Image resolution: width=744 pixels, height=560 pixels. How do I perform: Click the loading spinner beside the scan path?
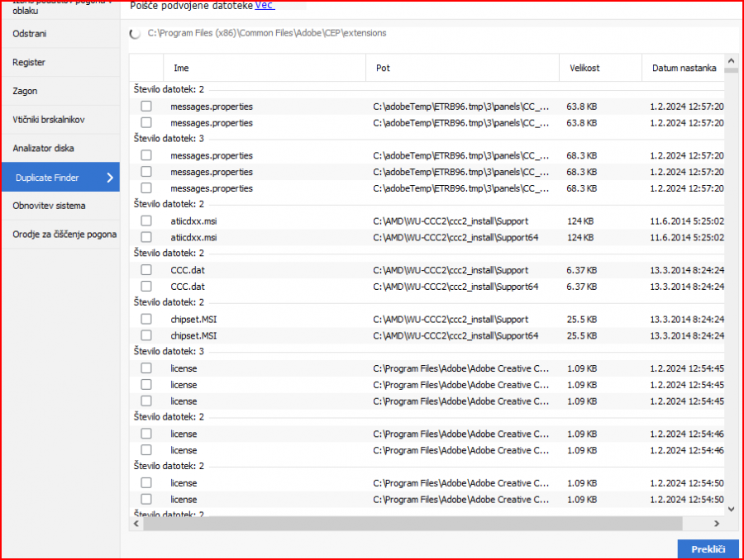[136, 34]
